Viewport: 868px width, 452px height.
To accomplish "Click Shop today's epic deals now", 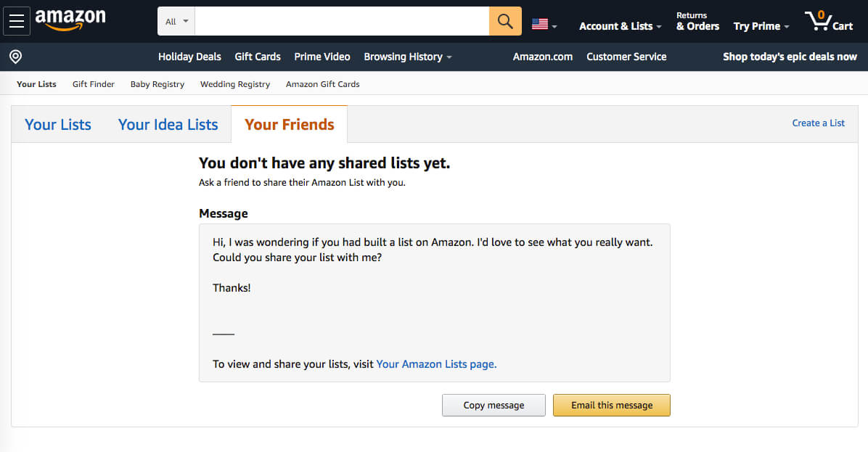I will [x=790, y=56].
